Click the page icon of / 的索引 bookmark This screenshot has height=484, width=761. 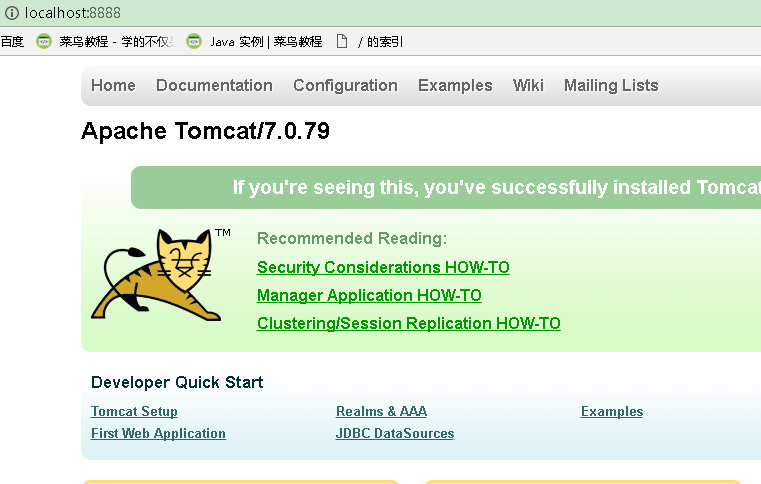click(x=342, y=42)
